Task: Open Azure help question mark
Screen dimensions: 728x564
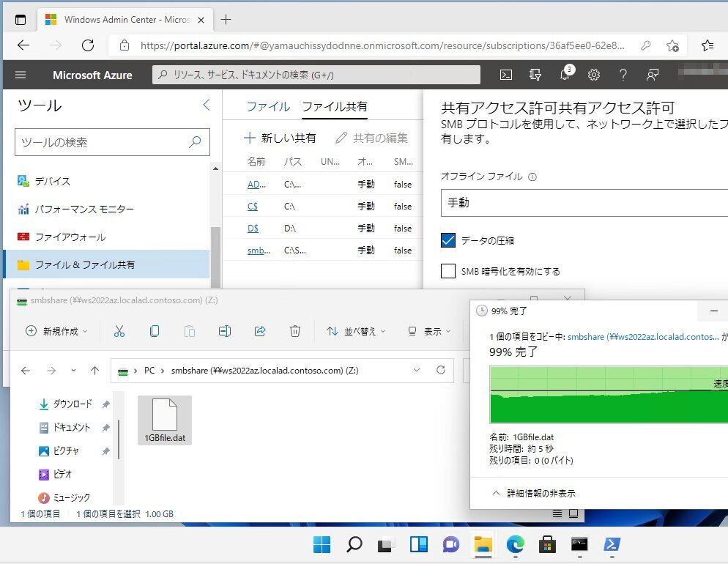Action: click(623, 75)
